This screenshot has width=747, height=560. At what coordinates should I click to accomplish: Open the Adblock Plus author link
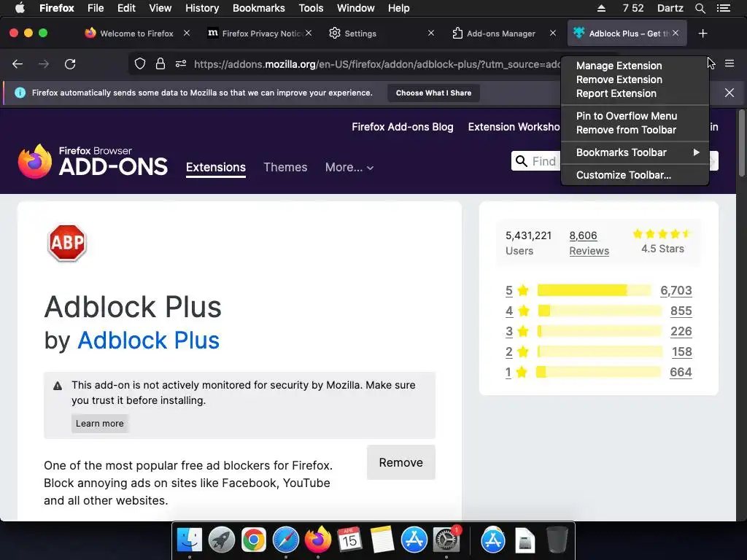[x=148, y=340]
